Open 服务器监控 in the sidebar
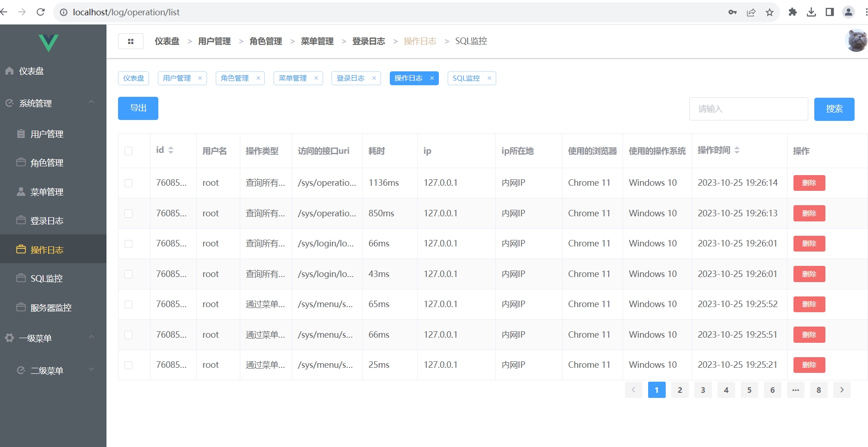The width and height of the screenshot is (868, 447). click(53, 308)
